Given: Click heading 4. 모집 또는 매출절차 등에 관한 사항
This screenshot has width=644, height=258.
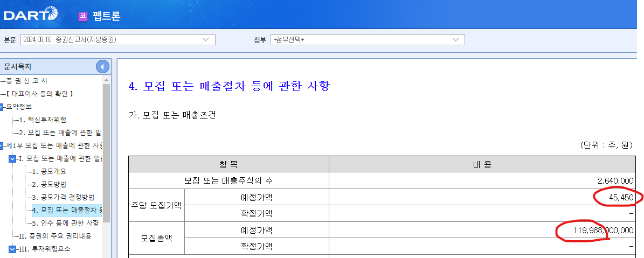Looking at the screenshot, I should pyautogui.click(x=229, y=86).
